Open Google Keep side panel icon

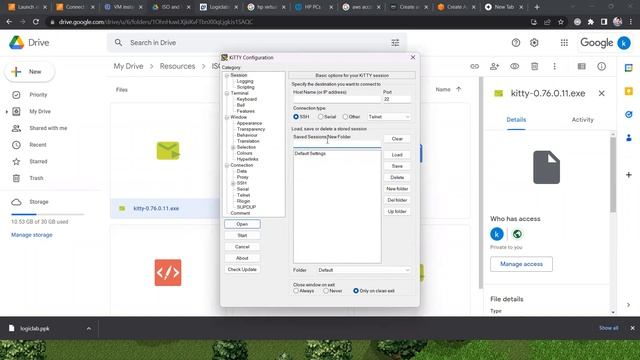(629, 91)
